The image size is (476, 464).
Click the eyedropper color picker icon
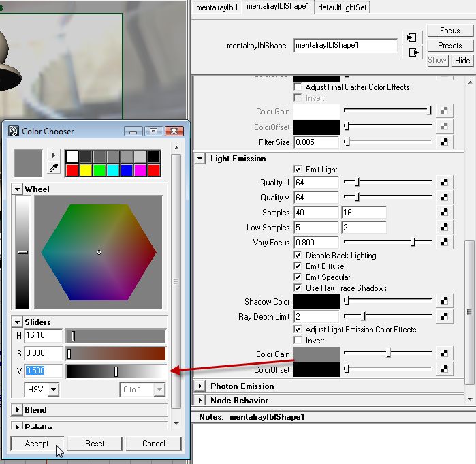54,168
